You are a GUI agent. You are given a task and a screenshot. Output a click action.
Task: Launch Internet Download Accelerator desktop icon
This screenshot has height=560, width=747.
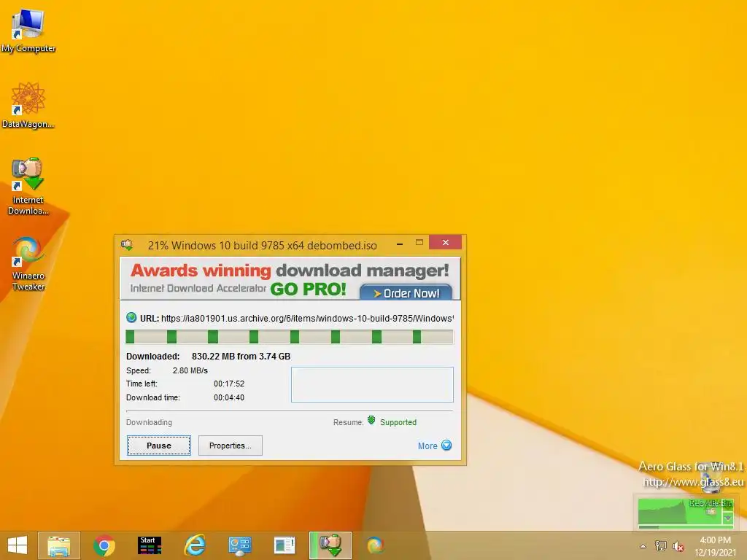[28, 186]
